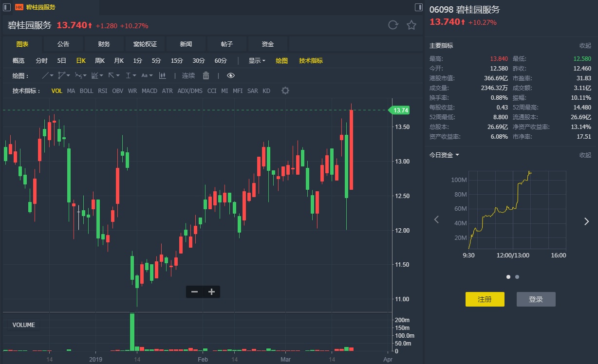Select the second carousel page dot
The height and width of the screenshot is (364, 598).
(517, 277)
